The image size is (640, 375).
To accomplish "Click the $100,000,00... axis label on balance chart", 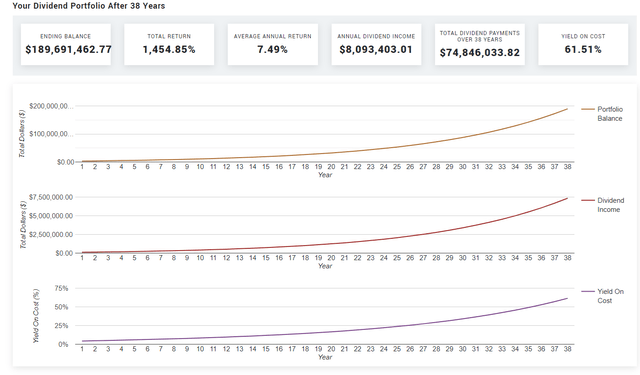I will coord(51,134).
